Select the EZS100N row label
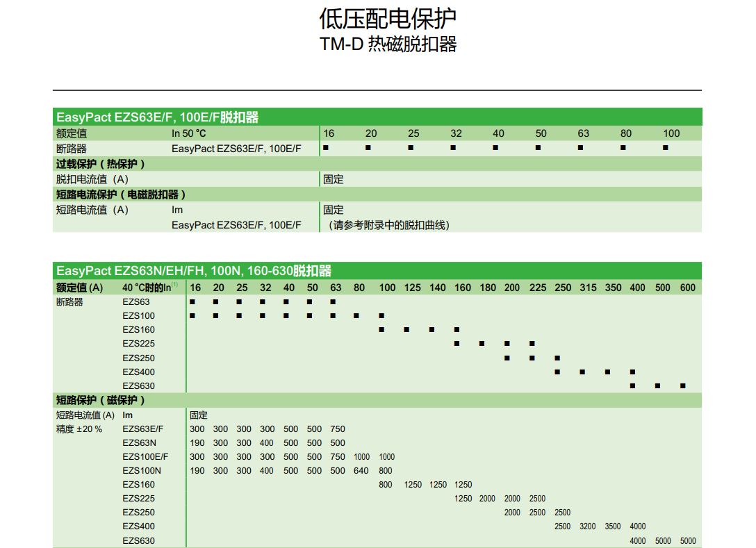The width and height of the screenshot is (756, 548). point(141,471)
